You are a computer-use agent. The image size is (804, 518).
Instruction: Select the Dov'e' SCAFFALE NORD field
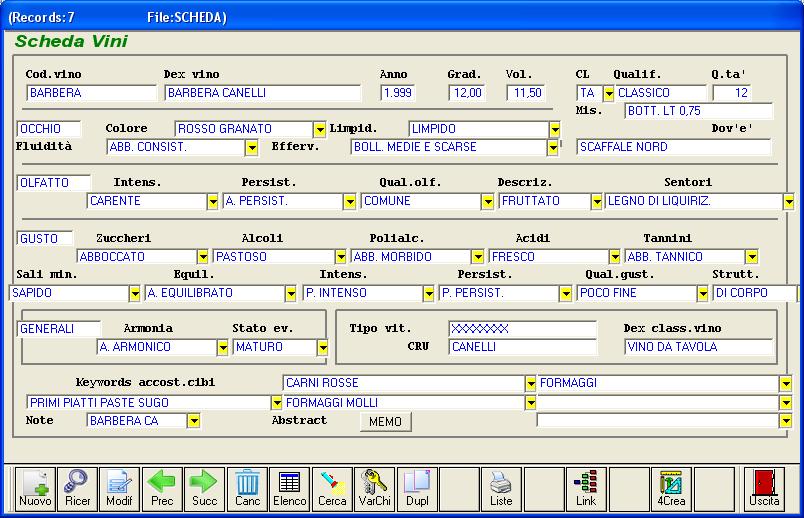674,147
